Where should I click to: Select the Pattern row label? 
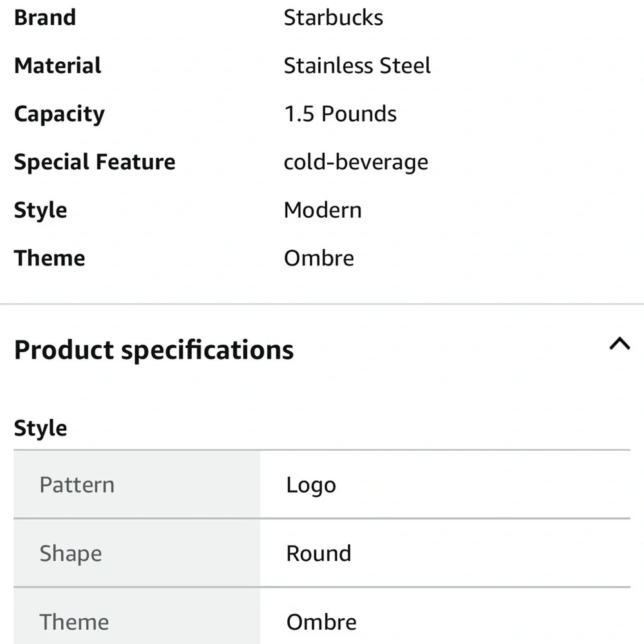pyautogui.click(x=77, y=485)
